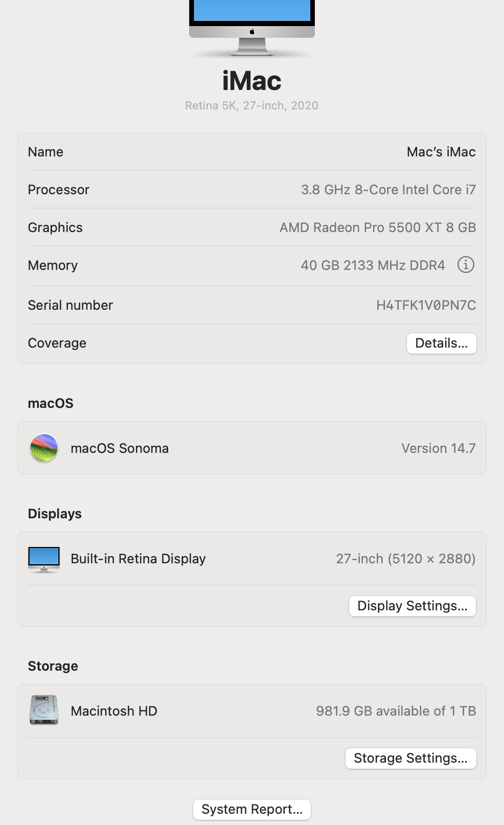Select the Processor specification row
Viewport: 504px width, 825px height.
click(251, 190)
